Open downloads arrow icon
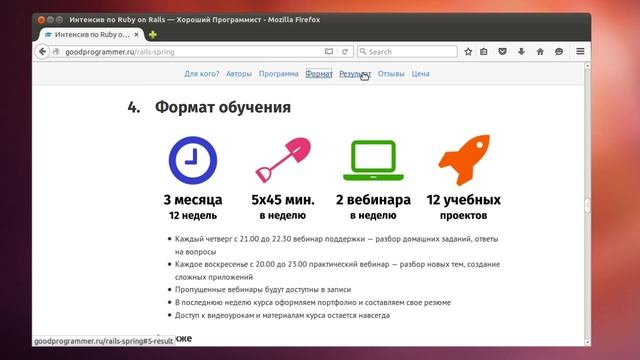This screenshot has width=640, height=360. 521,51
